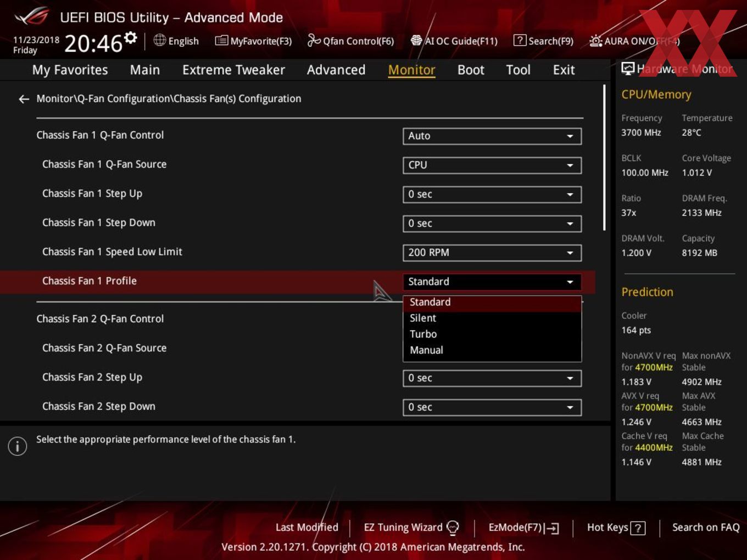Select the Monitor tab
Viewport: 747px width, 560px height.
point(411,70)
